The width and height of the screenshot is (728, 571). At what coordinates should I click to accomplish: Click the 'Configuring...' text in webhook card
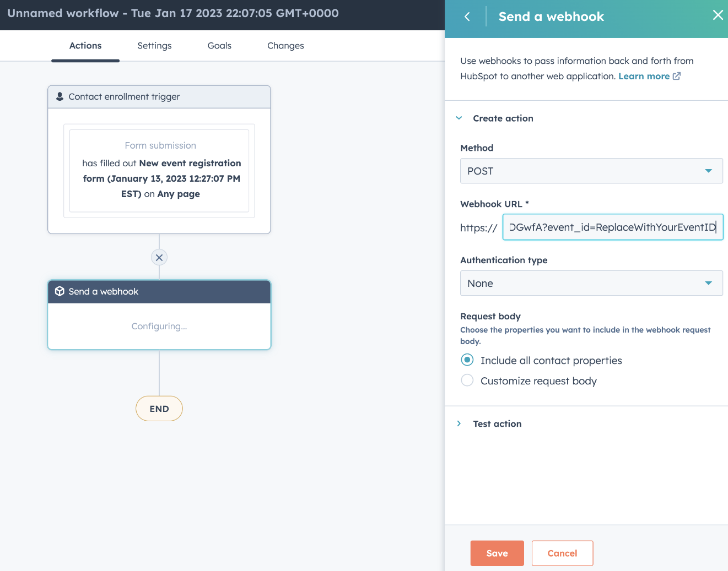[x=159, y=326]
